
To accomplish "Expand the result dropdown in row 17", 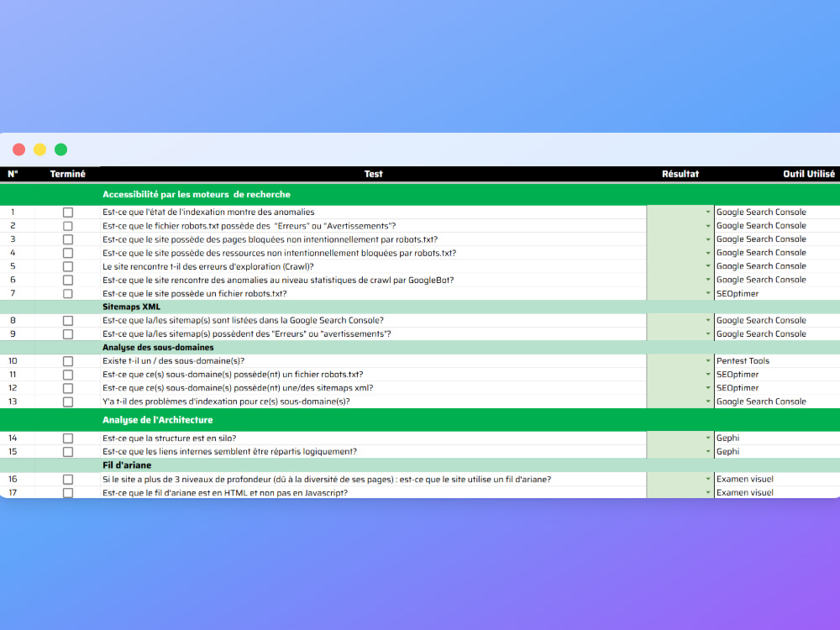I will pos(707,492).
